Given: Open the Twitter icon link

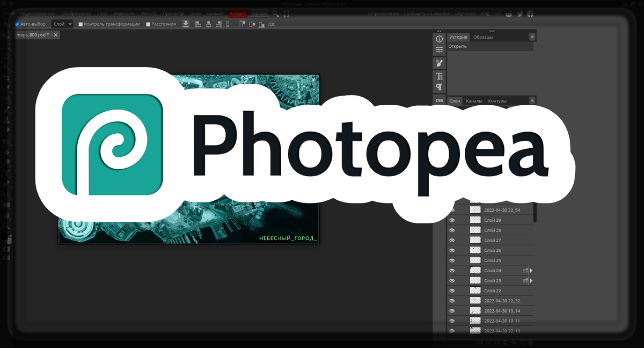Looking at the screenshot, I should [519, 13].
